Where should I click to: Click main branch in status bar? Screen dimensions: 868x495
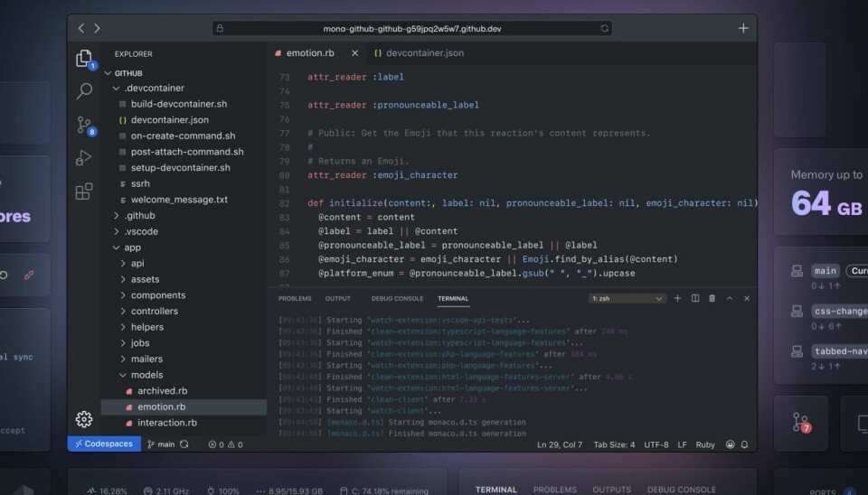pyautogui.click(x=161, y=444)
